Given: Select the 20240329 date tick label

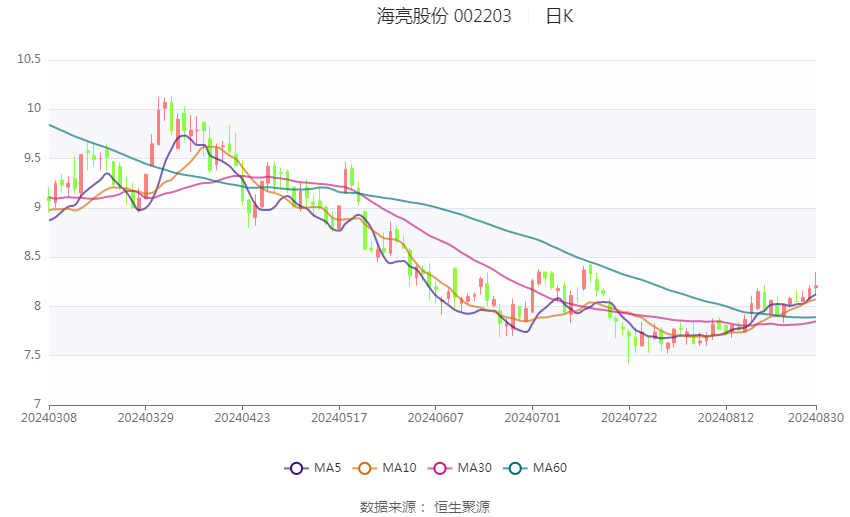Looking at the screenshot, I should click(145, 418).
